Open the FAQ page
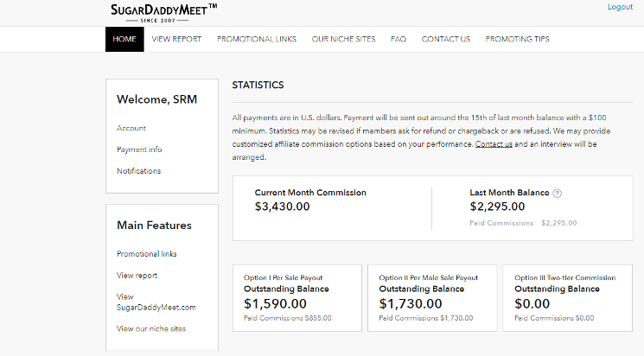Image resolution: width=644 pixels, height=356 pixels. pyautogui.click(x=398, y=39)
